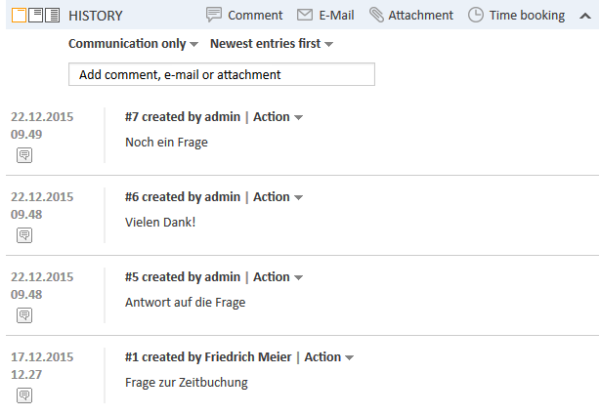Open the Newest entries first sort dropdown
This screenshot has width=600, height=415.
pyautogui.click(x=271, y=45)
